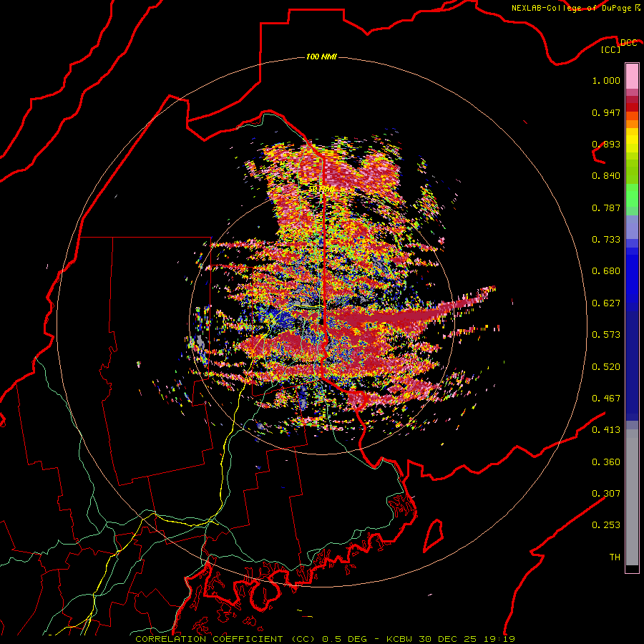Click the 0.520 legend value
The width and height of the screenshot is (644, 644).
(x=606, y=367)
